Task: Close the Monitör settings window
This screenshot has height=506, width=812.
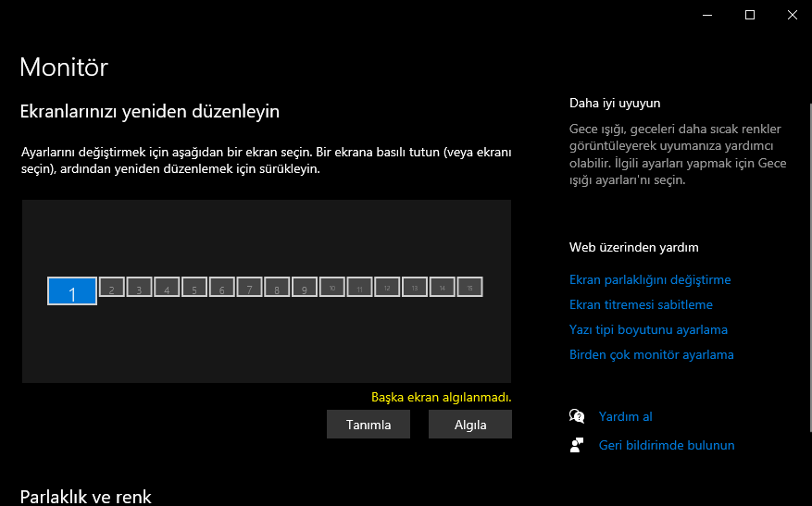Action: click(793, 15)
